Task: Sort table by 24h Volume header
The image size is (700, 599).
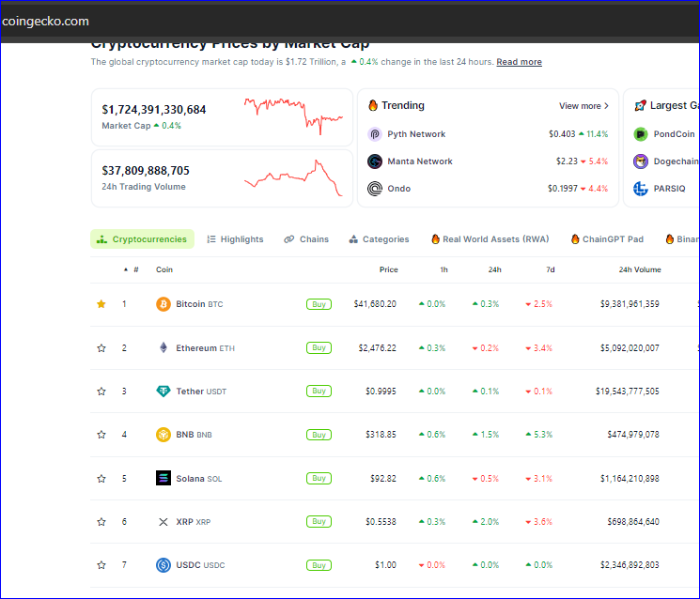Action: click(640, 269)
